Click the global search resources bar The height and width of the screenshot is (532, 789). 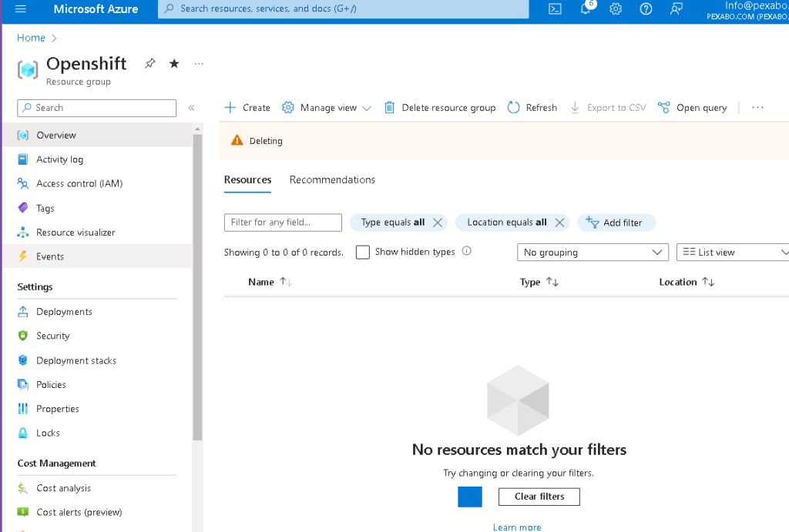point(343,9)
